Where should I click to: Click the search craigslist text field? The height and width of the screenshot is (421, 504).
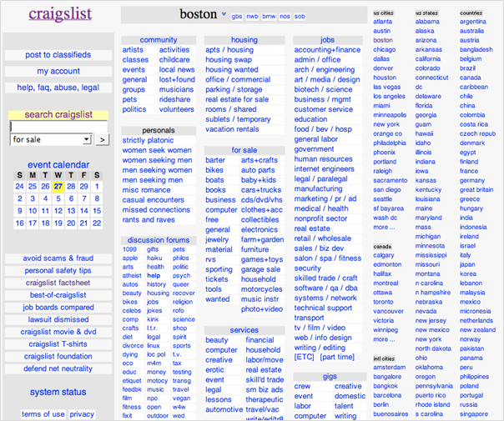click(x=58, y=127)
